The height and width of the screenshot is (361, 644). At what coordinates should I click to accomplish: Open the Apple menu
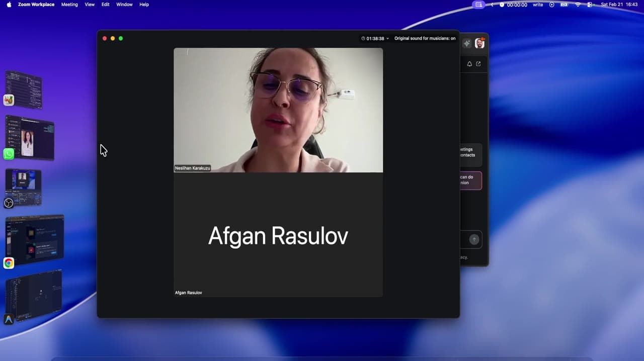9,5
